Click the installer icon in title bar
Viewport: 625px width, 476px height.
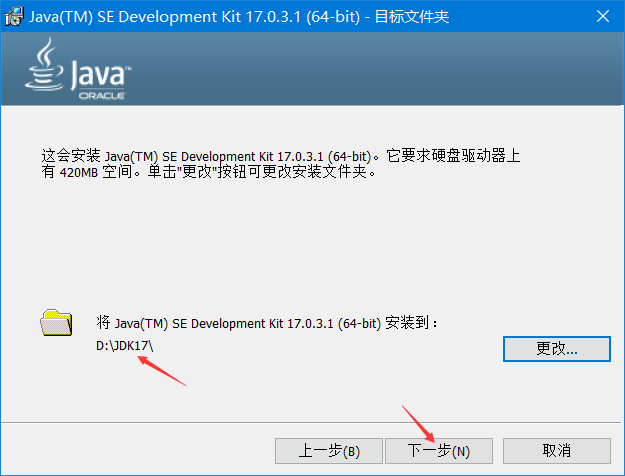pyautogui.click(x=14, y=16)
